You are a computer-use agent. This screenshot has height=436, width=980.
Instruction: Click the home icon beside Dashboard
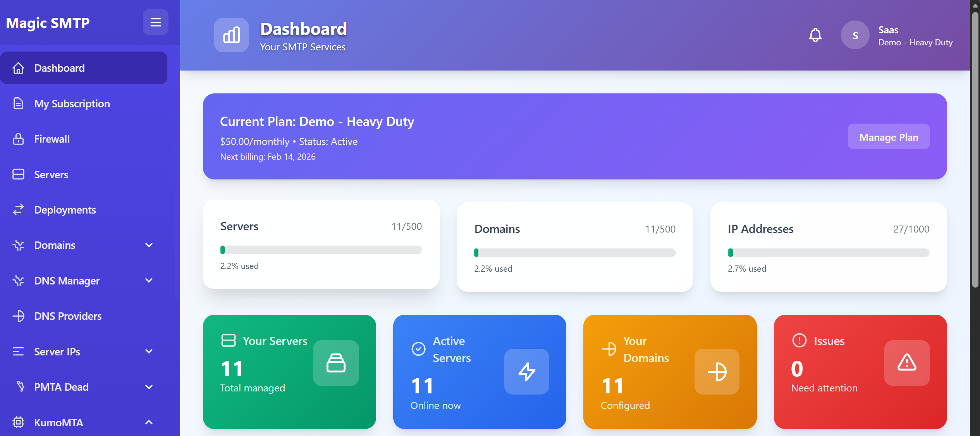tap(18, 68)
